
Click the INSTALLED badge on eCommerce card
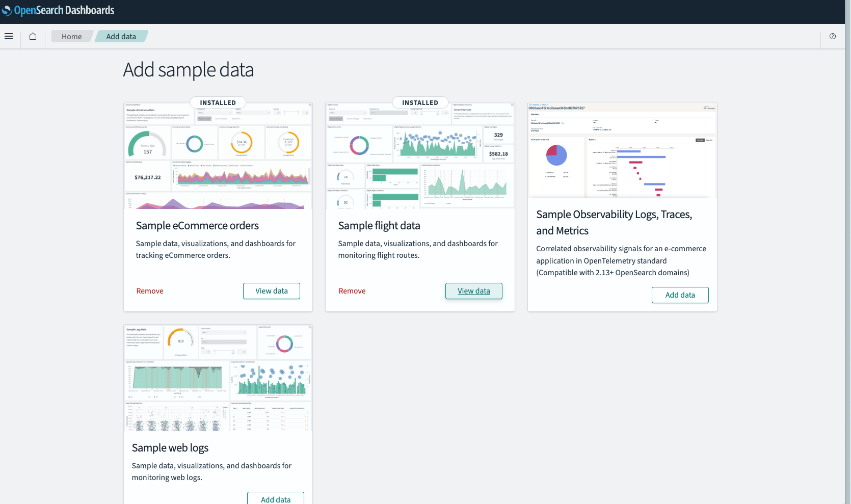(x=218, y=102)
